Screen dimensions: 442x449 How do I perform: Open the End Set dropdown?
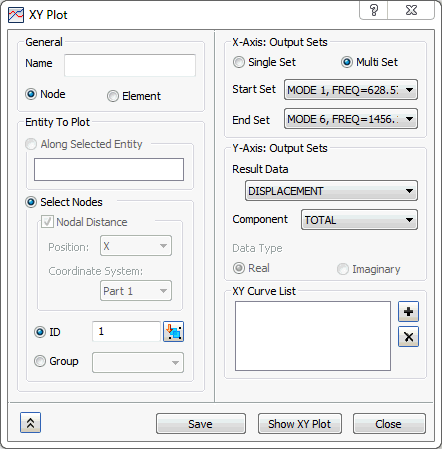point(351,119)
